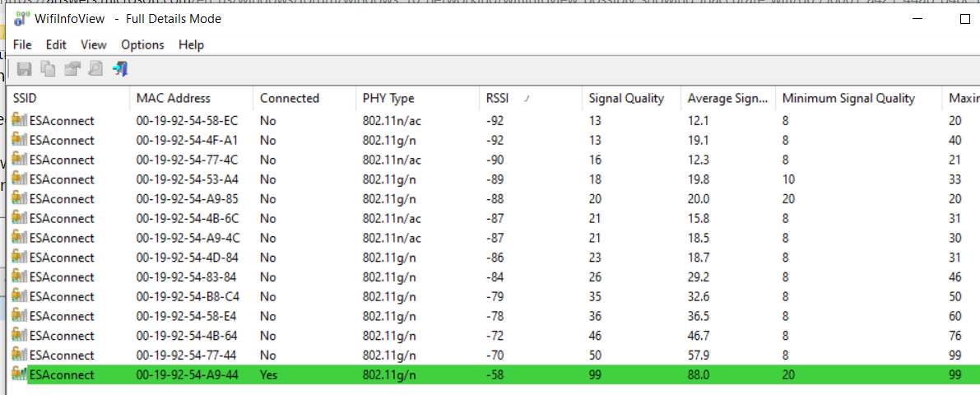Screen dimensions: 980x395
Task: Click RSSI value -84
Action: tap(495, 276)
